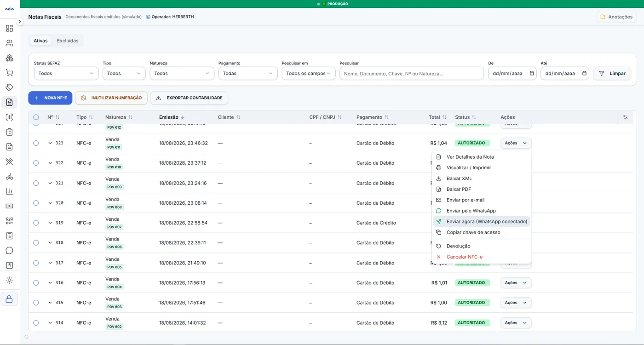Click the Limpar filters button
This screenshot has width=644, height=345.
click(612, 74)
